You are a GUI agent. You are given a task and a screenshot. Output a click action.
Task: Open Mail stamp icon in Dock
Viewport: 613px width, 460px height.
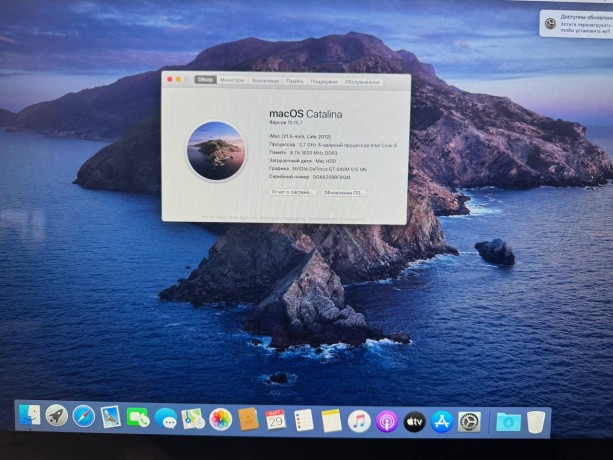[x=111, y=417]
